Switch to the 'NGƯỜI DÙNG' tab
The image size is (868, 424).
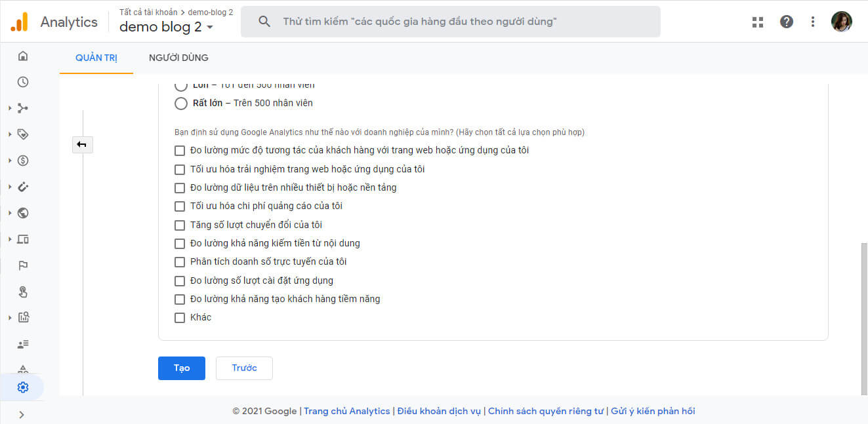(178, 58)
